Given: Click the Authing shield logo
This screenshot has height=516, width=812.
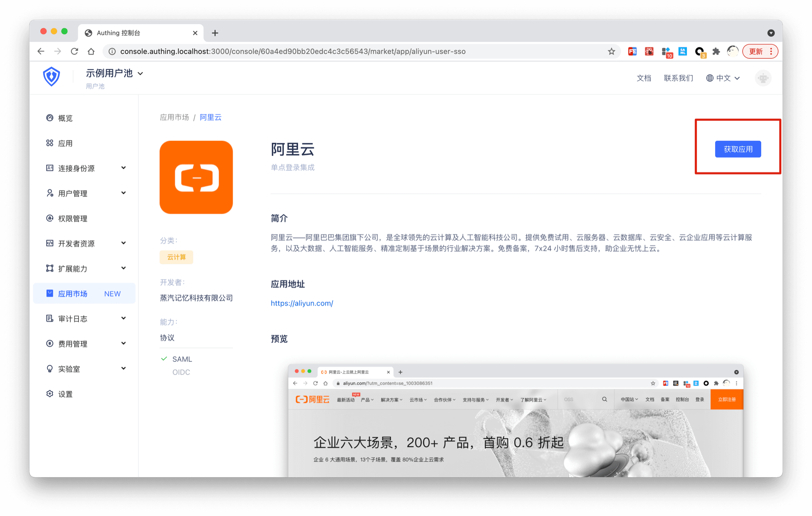Looking at the screenshot, I should pyautogui.click(x=51, y=77).
